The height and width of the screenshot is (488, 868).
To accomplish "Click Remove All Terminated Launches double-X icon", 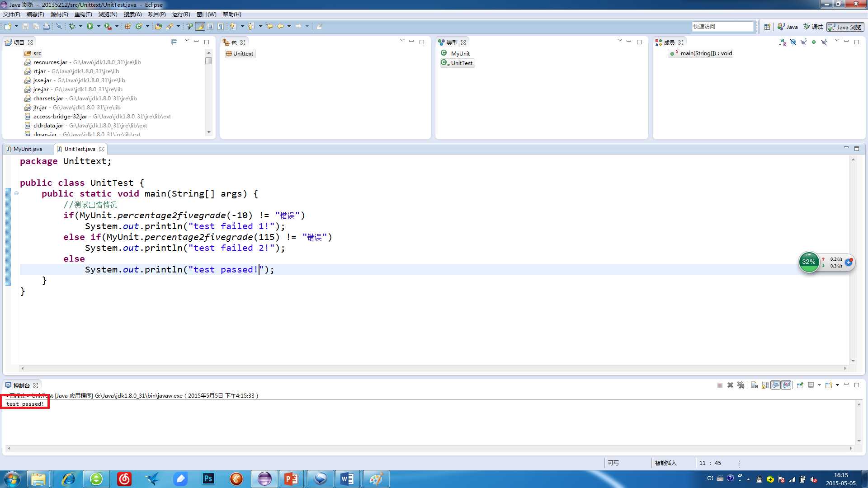I will point(741,385).
